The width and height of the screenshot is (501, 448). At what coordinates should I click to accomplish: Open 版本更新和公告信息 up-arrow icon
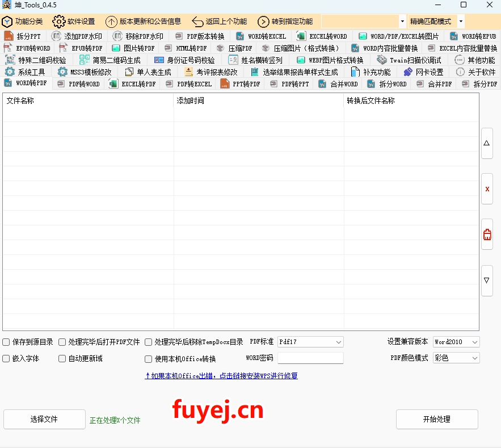111,22
